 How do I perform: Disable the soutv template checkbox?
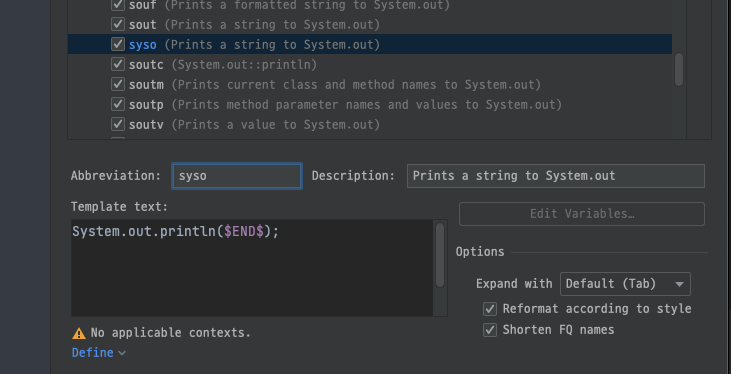[x=118, y=124]
